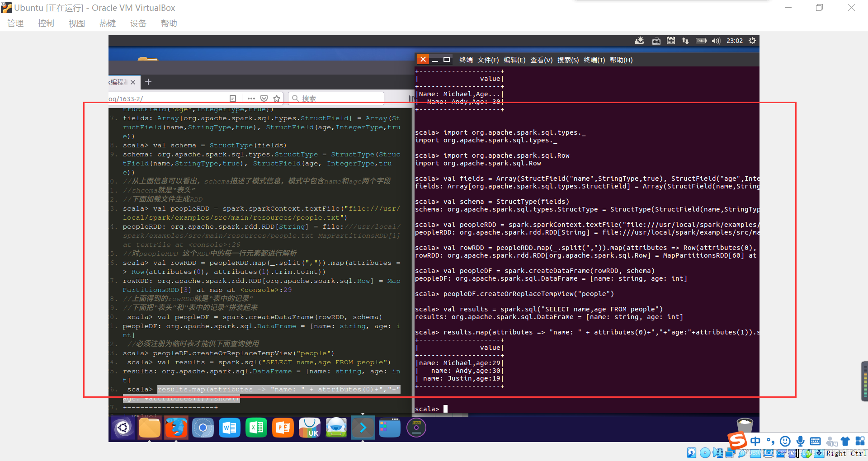Select the 文件(F) menu in the terminal
Image resolution: width=868 pixels, height=461 pixels.
(x=488, y=60)
